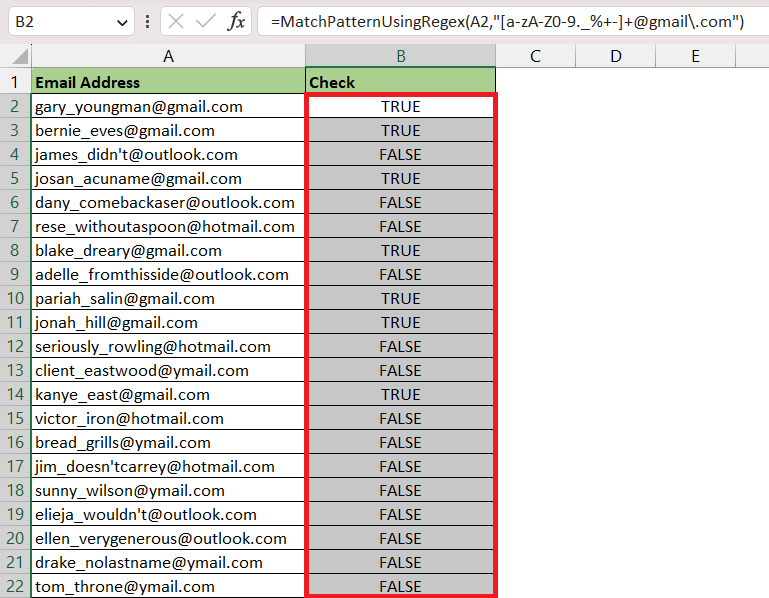769x598 pixels.
Task: Select cell victor_iron@hotmail.com
Action: click(168, 418)
